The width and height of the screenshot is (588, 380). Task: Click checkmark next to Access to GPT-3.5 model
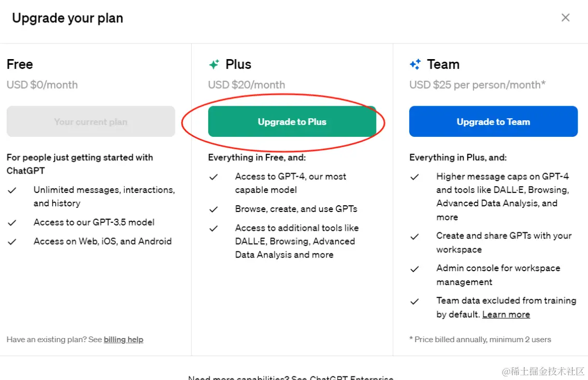click(x=12, y=223)
